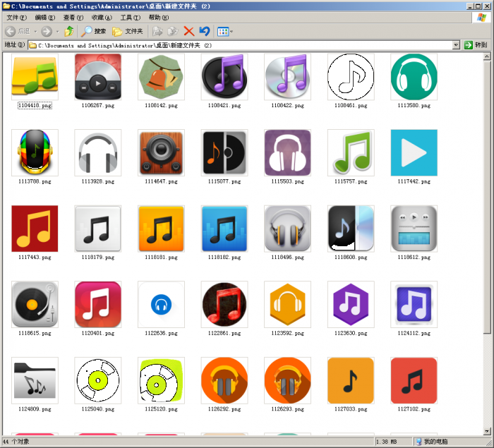The width and height of the screenshot is (494, 448).
Task: Open the Help (帮助) menu
Action: click(159, 18)
